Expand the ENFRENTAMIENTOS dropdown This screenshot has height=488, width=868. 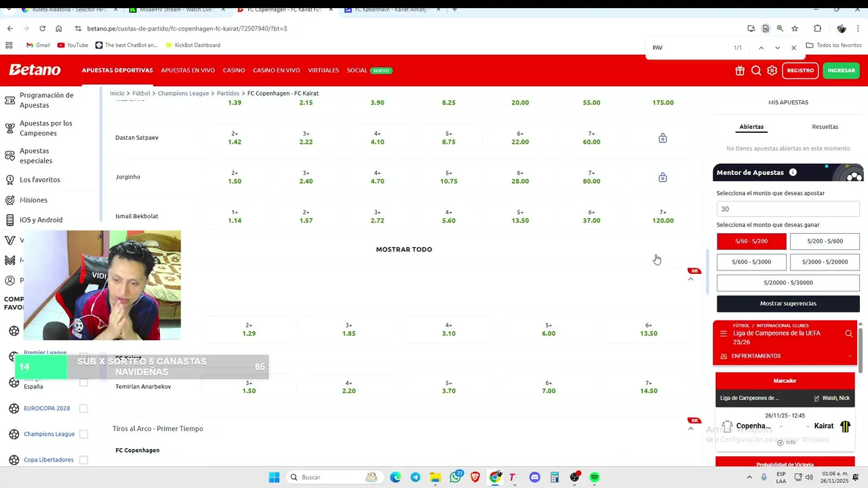[x=850, y=356]
